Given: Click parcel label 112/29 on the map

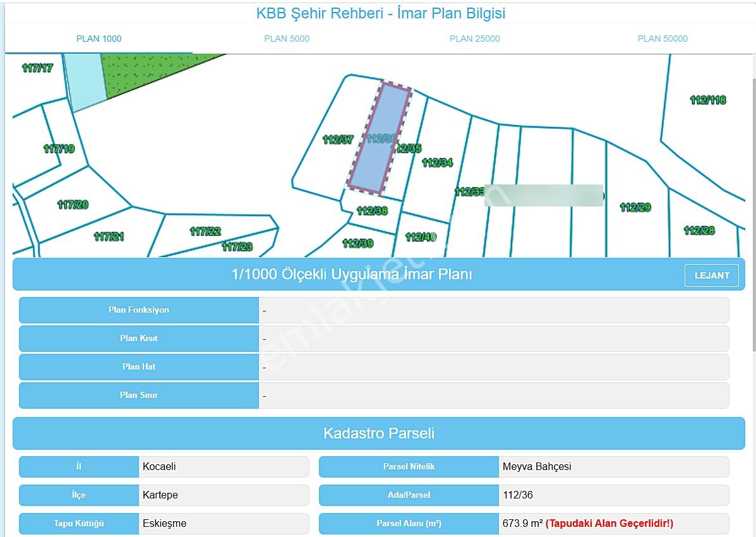Looking at the screenshot, I should (635, 207).
